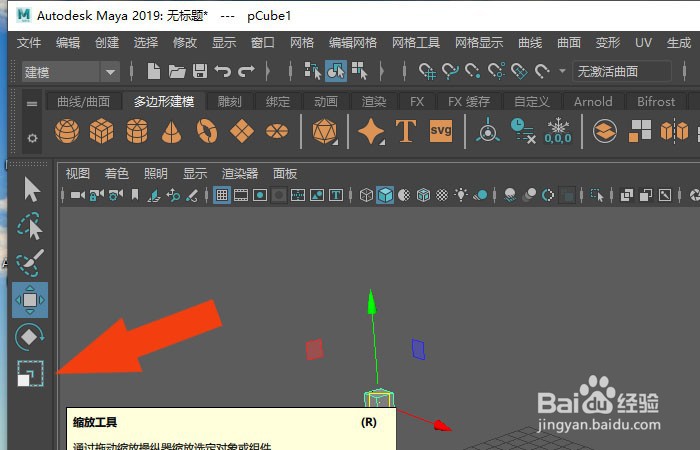Click the Mirror shelf icon
The image size is (700, 450).
pyautogui.click(x=675, y=131)
